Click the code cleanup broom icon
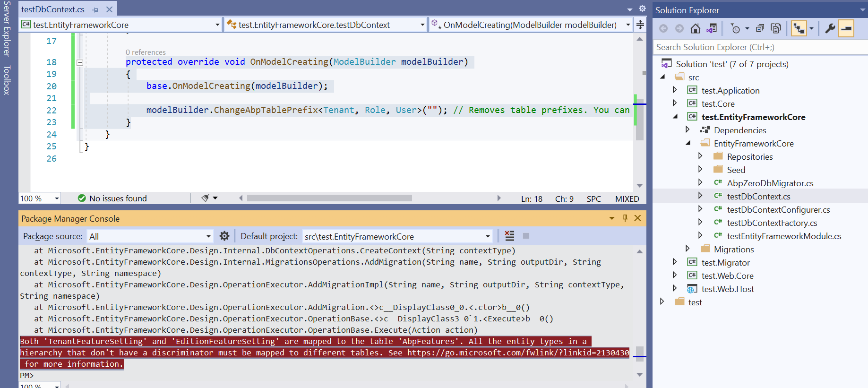Screen dimensions: 868x388 pyautogui.click(x=205, y=198)
